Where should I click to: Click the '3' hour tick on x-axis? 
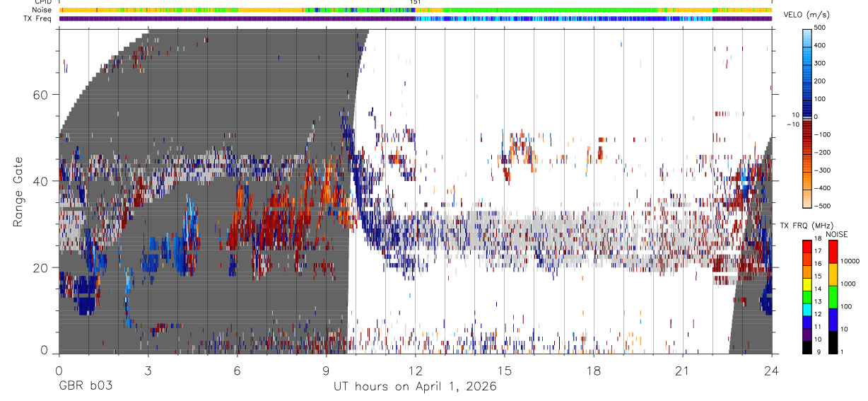click(x=148, y=371)
